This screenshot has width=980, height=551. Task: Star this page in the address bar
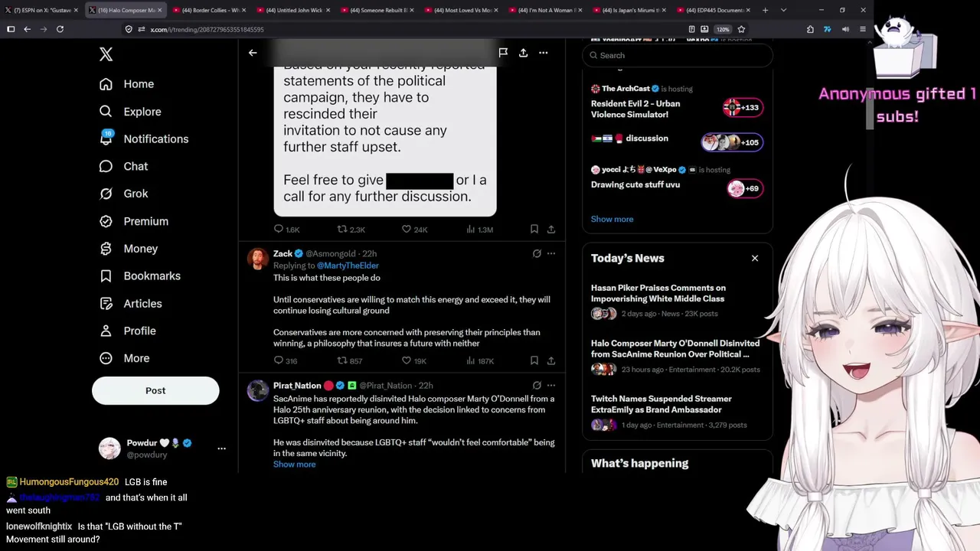[741, 29]
